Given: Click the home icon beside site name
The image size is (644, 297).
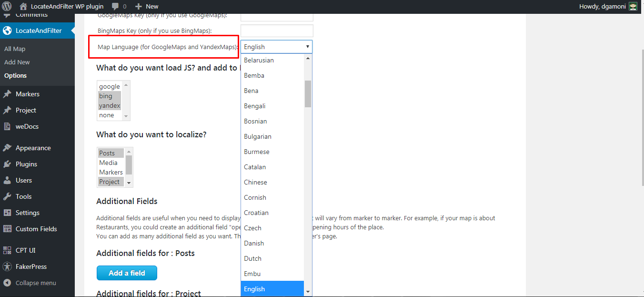Looking at the screenshot, I should [x=23, y=7].
